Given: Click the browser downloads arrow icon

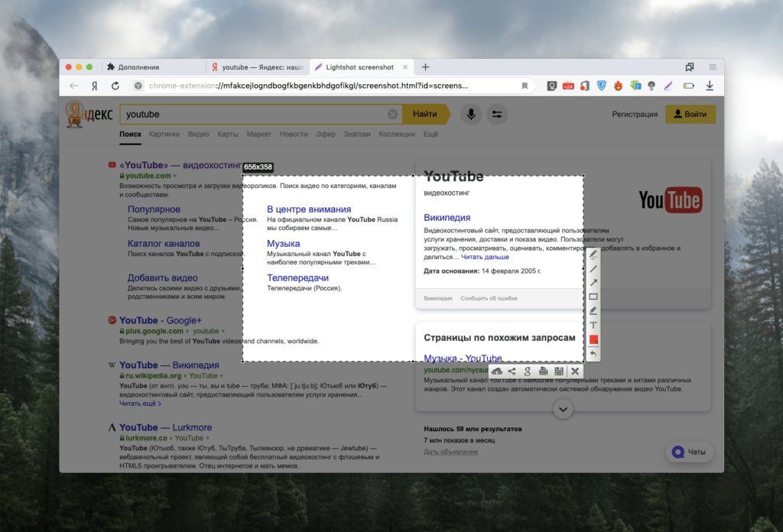Looking at the screenshot, I should click(710, 86).
